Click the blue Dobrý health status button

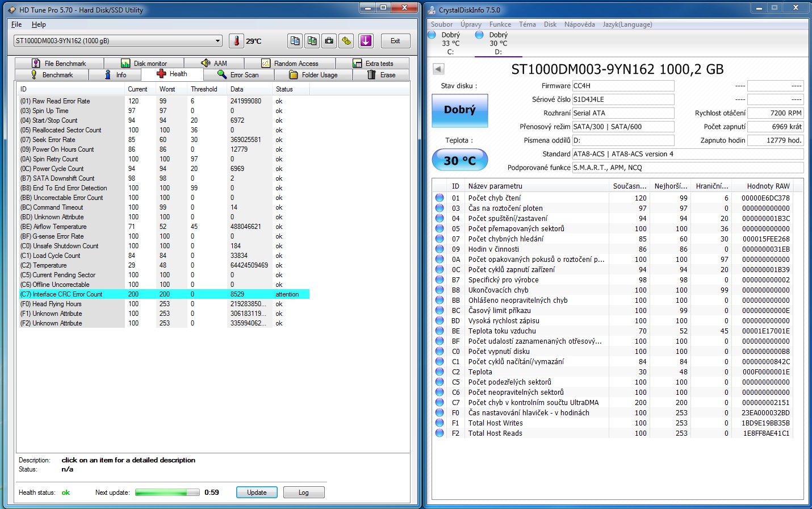pos(460,110)
